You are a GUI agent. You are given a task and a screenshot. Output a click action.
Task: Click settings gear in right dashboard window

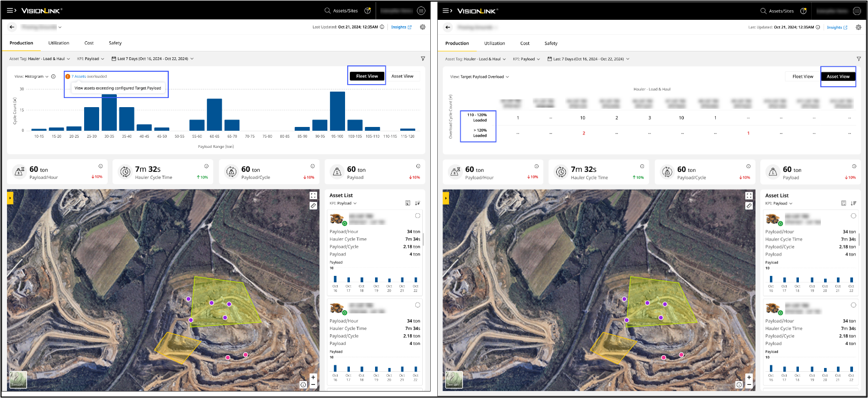pyautogui.click(x=858, y=27)
